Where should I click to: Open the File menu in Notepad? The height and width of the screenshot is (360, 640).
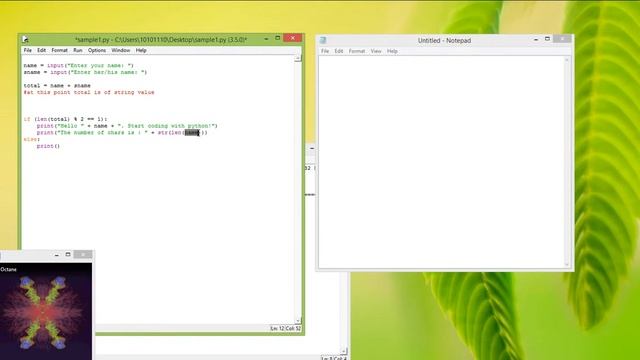(x=325, y=51)
